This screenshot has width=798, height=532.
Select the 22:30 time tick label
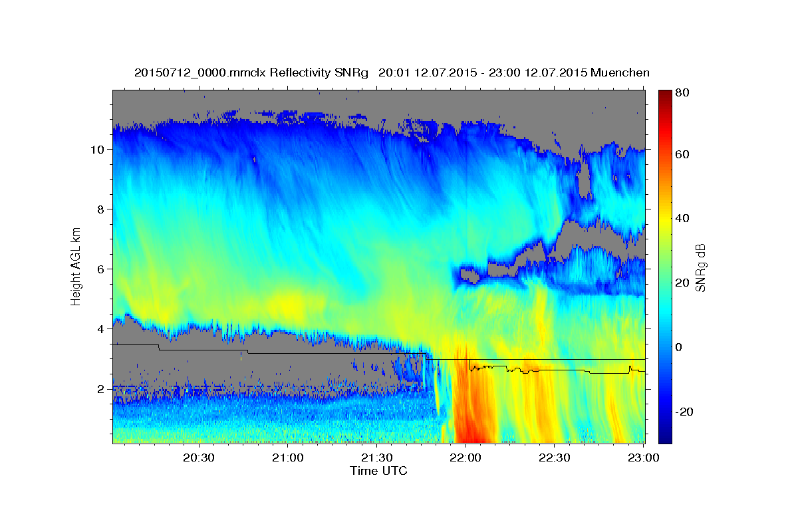click(x=555, y=458)
